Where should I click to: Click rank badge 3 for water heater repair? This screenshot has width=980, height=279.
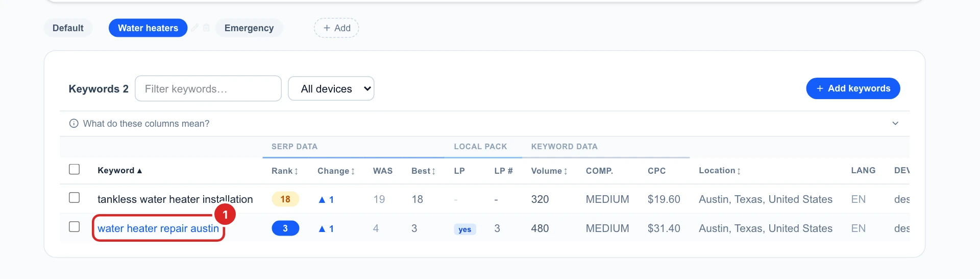pyautogui.click(x=285, y=228)
